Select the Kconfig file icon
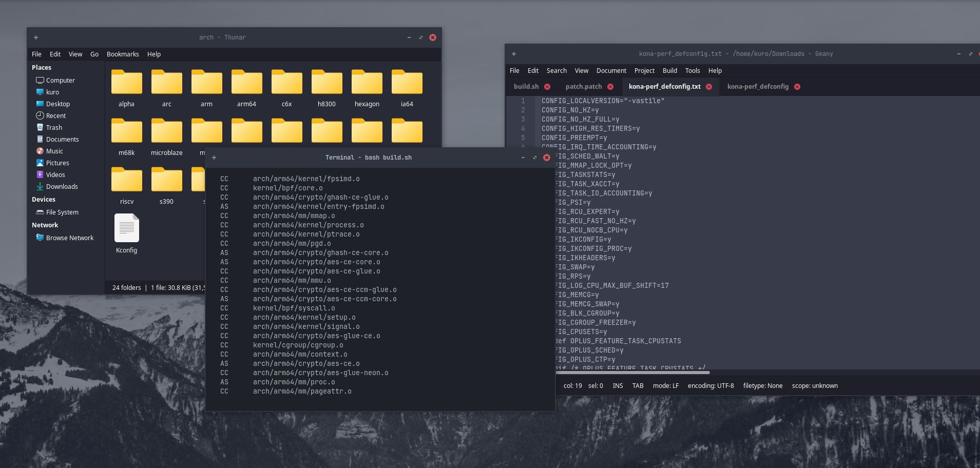The height and width of the screenshot is (468, 980). pos(126,228)
